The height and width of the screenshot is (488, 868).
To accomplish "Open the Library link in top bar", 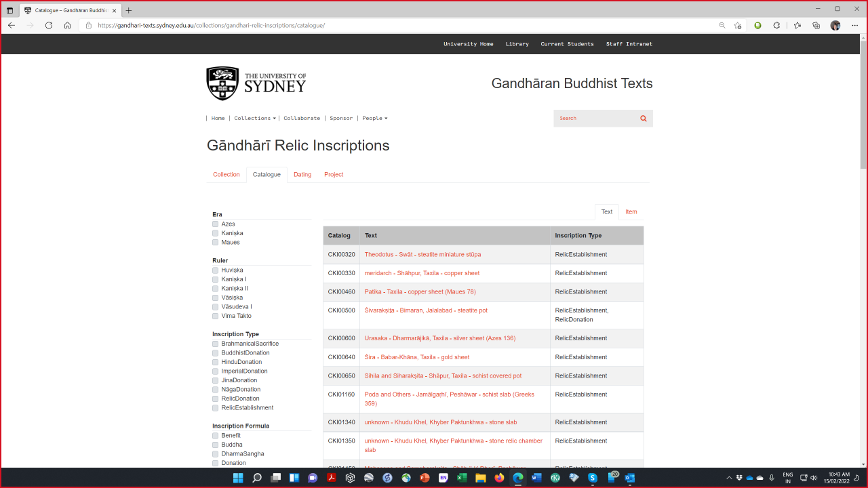I will (517, 44).
